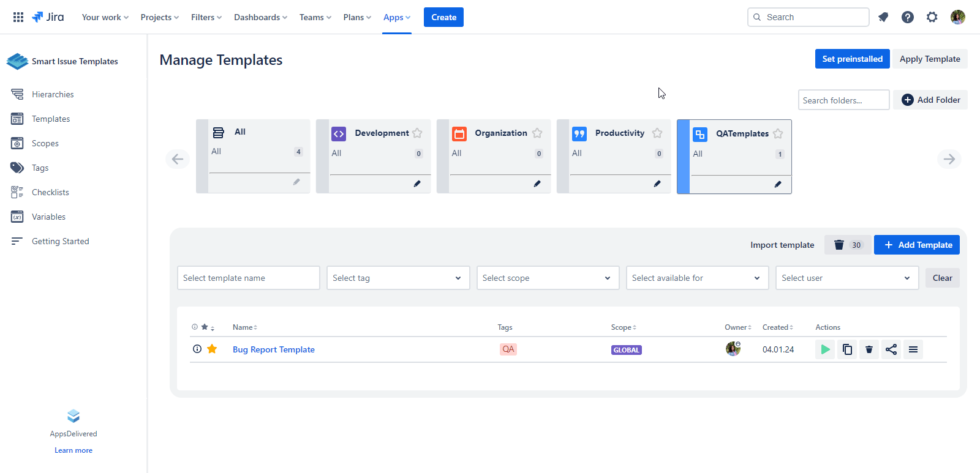Click the info icon beside Bug Report Template
This screenshot has height=473, width=980.
point(197,349)
